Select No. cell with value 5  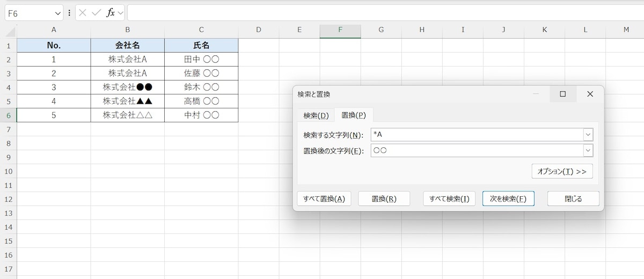pyautogui.click(x=54, y=115)
